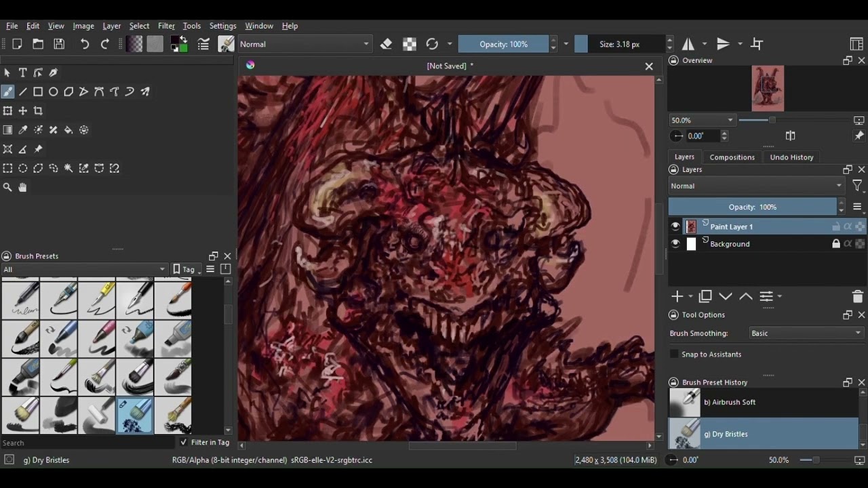Expand horizontal mirror options arrow
Viewport: 868px width, 488px height.
[x=704, y=44]
